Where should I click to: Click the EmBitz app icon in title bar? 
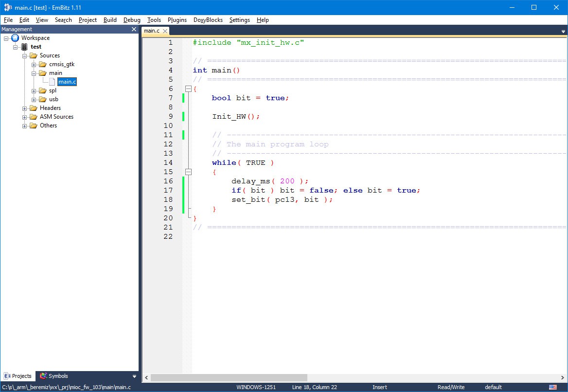click(x=8, y=7)
